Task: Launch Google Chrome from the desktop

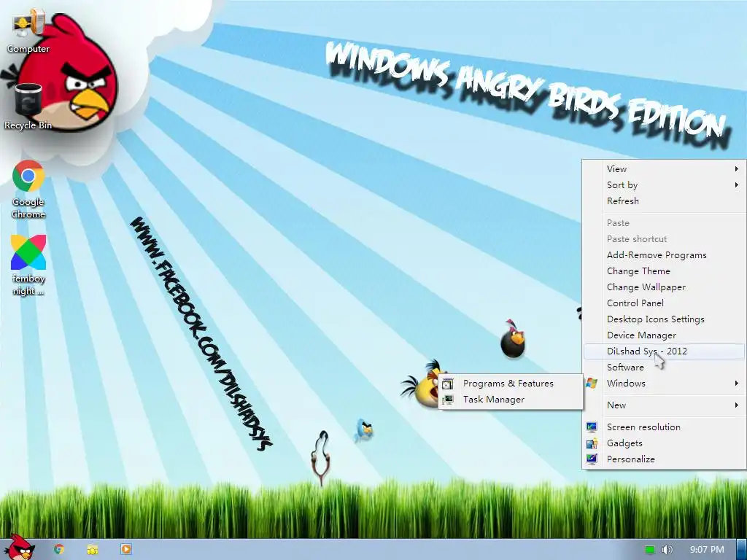Action: [x=28, y=190]
